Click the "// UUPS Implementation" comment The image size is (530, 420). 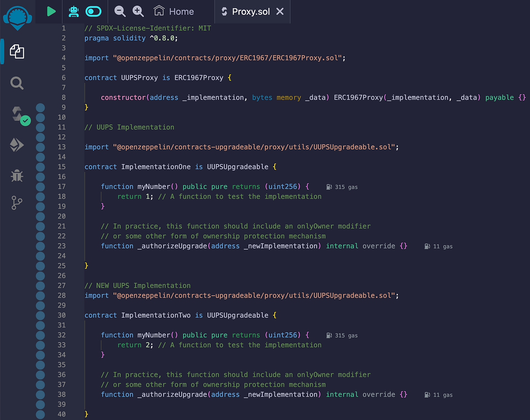(x=129, y=127)
